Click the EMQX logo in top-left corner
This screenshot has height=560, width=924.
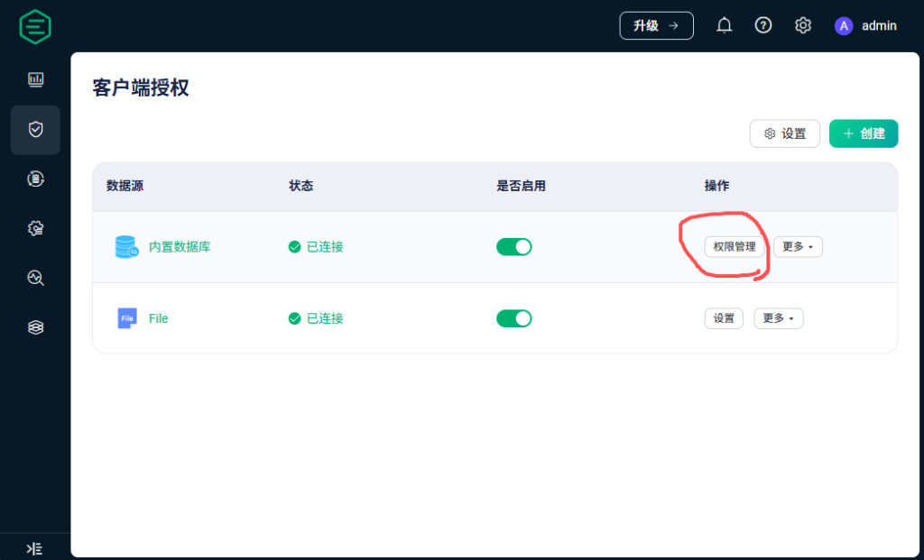click(x=35, y=26)
